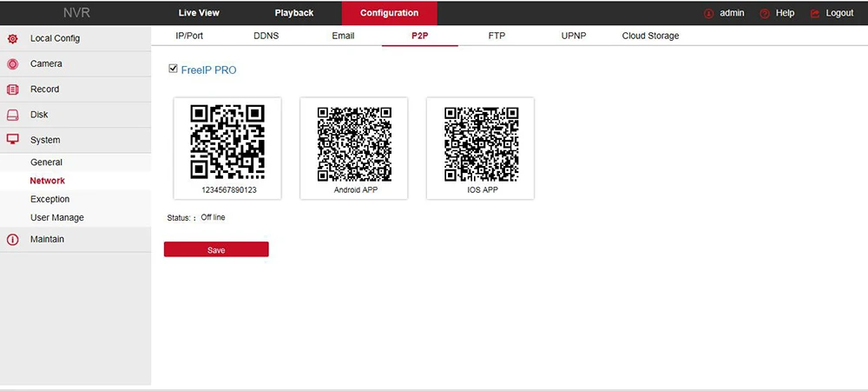Click the IOS APP caption
Viewport: 868px width, 391px height.
point(482,190)
